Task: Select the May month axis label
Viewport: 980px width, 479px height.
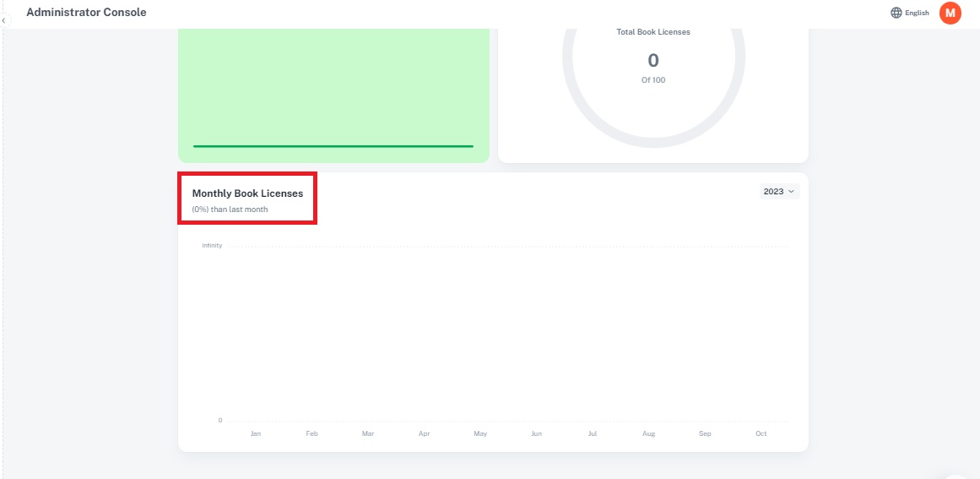Action: 480,433
